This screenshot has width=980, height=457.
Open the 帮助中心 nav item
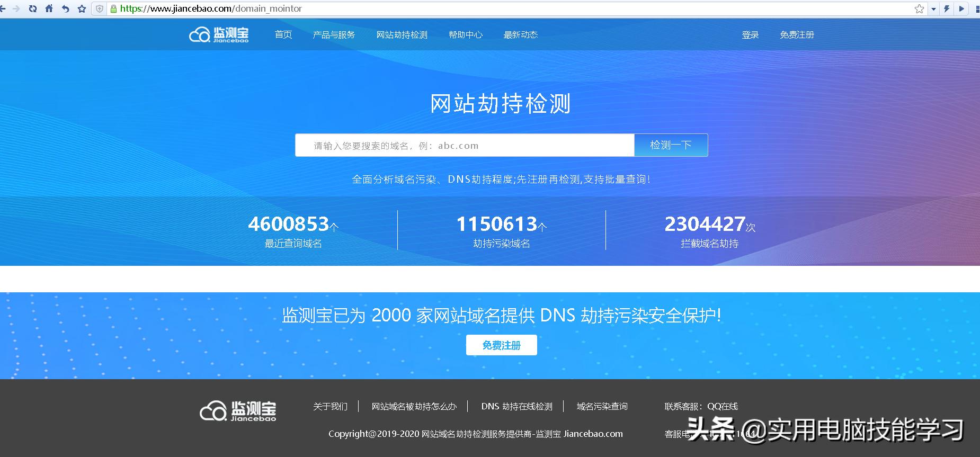tap(466, 34)
